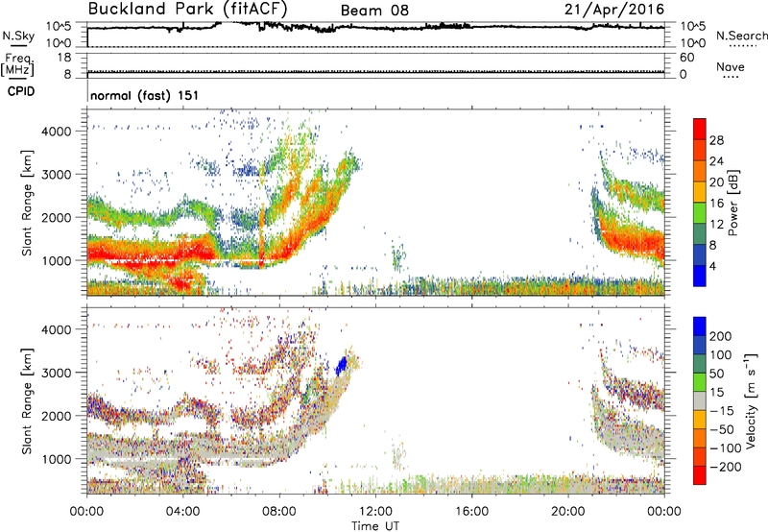Screen dimensions: 768x532
Task: Click the "-200" label on the Velocity colorbar
Action: tap(726, 467)
